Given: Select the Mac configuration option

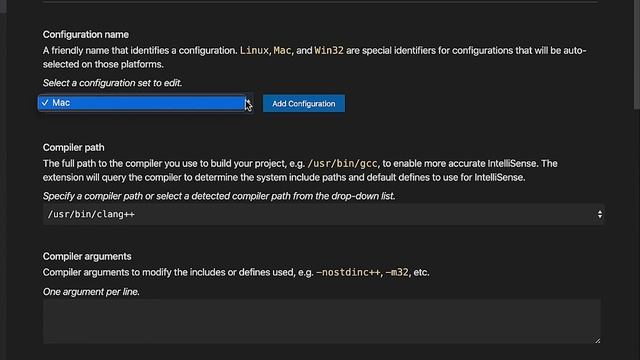Looking at the screenshot, I should coord(142,103).
